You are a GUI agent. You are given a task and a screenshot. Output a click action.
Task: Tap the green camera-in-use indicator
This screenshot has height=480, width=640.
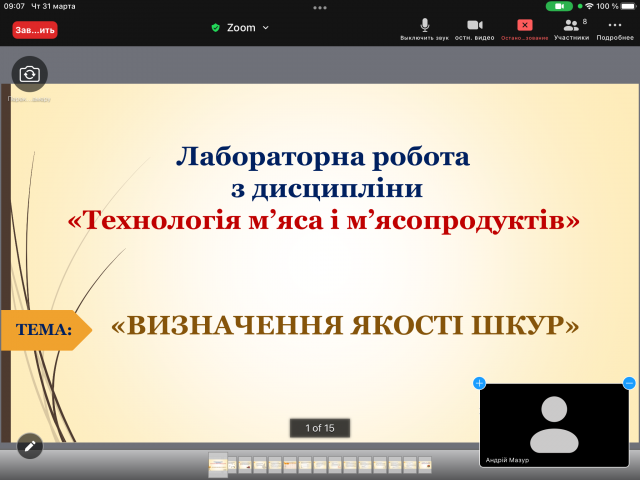coord(559,6)
